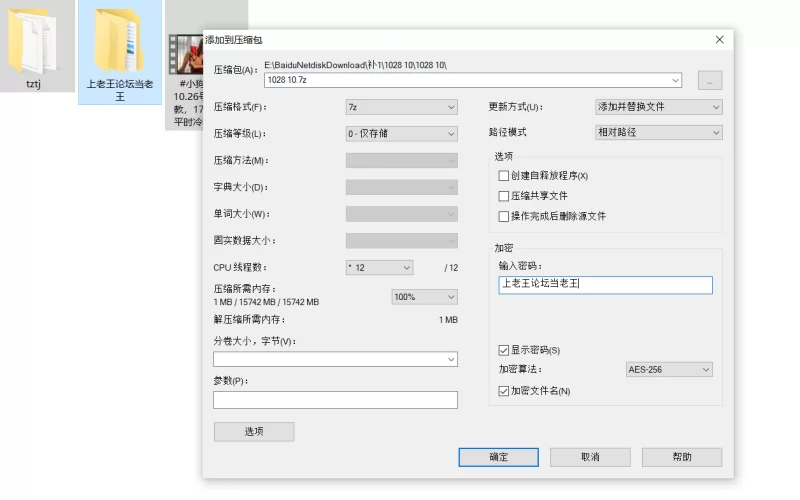
Task: Click the 取消 button
Action: [x=590, y=457]
